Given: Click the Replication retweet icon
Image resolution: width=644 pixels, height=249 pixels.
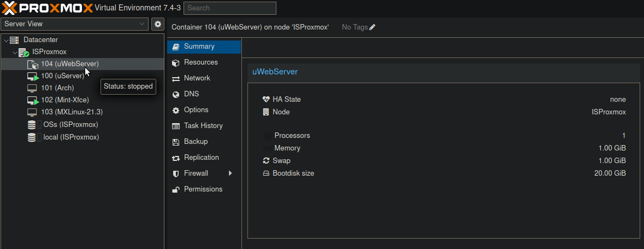Looking at the screenshot, I should click(176, 158).
